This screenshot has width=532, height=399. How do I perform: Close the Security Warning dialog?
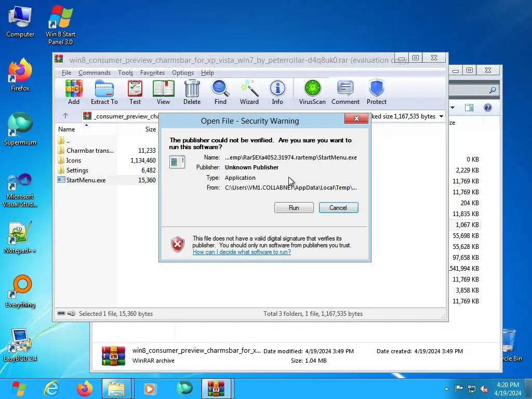pyautogui.click(x=356, y=118)
